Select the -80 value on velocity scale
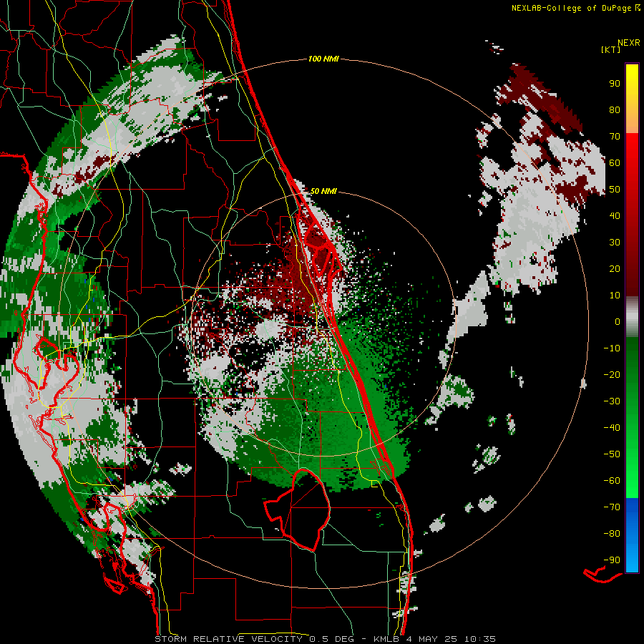This screenshot has width=644, height=644. [612, 534]
